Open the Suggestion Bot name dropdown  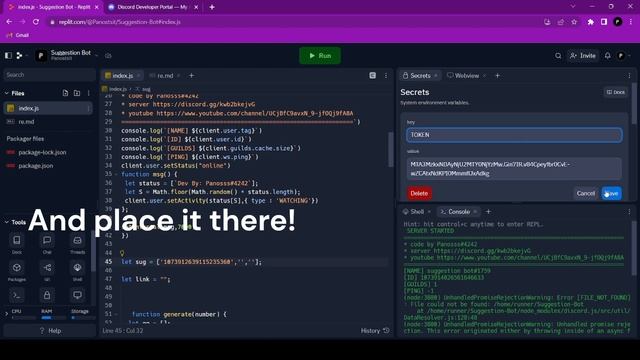(97, 56)
